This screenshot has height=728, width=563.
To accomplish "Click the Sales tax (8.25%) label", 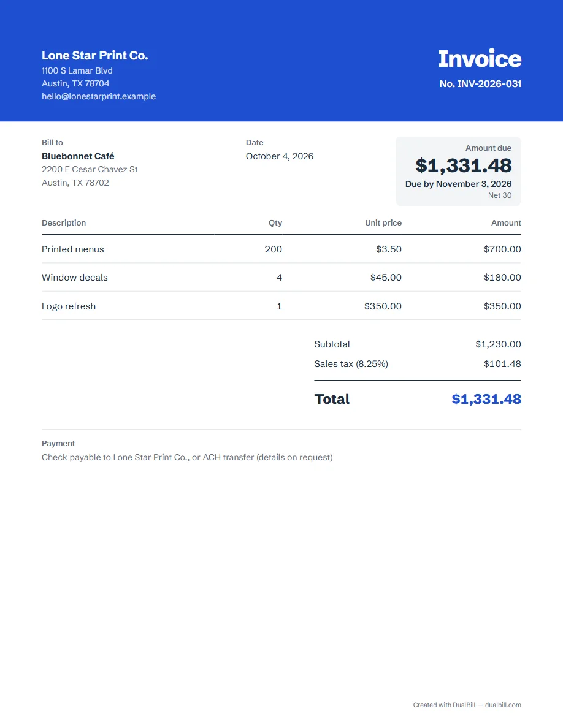I will click(351, 364).
